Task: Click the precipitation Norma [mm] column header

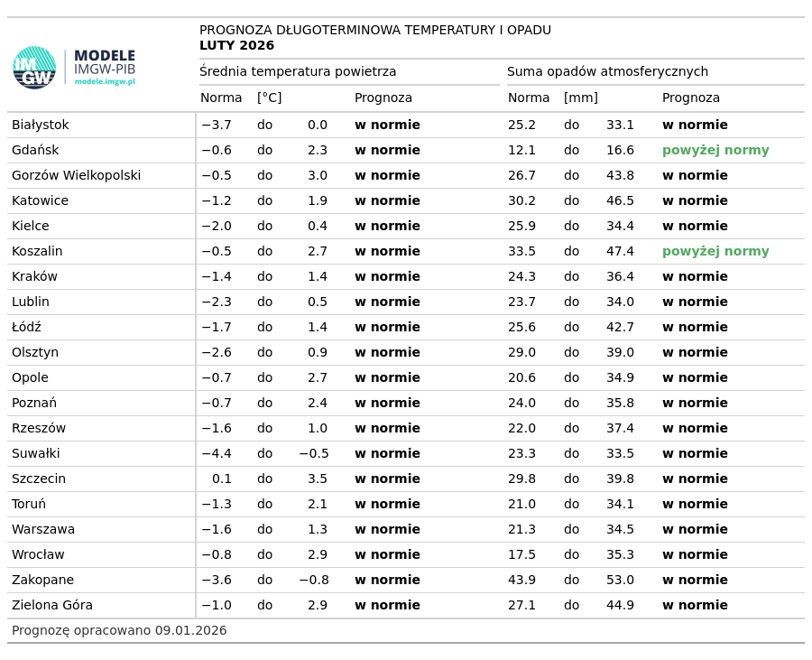Action: pyautogui.click(x=552, y=98)
